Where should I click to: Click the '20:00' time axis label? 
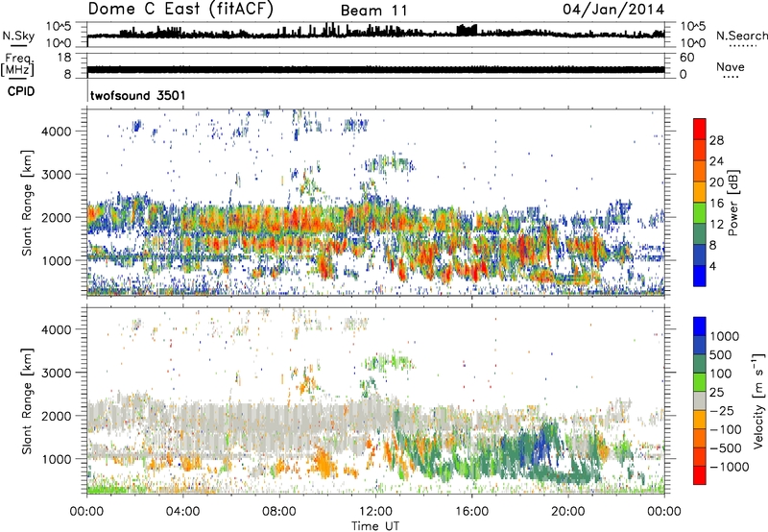567,512
